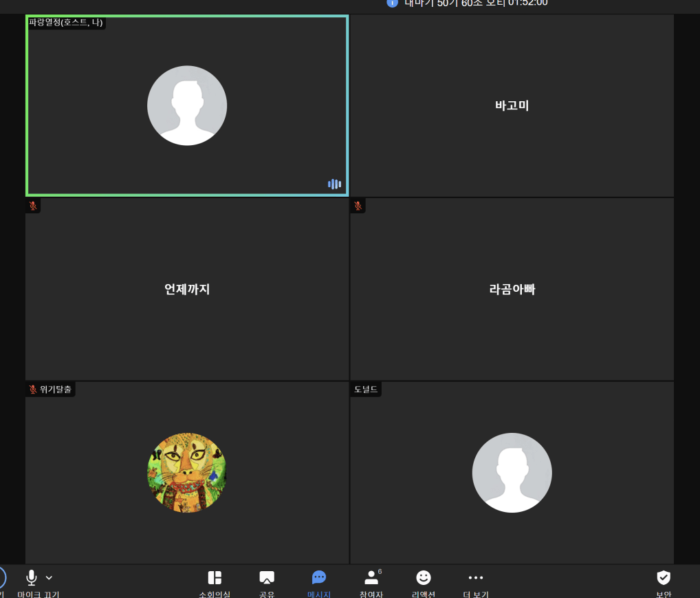Click the security (보안) shield icon
The image size is (700, 598).
pos(663,577)
